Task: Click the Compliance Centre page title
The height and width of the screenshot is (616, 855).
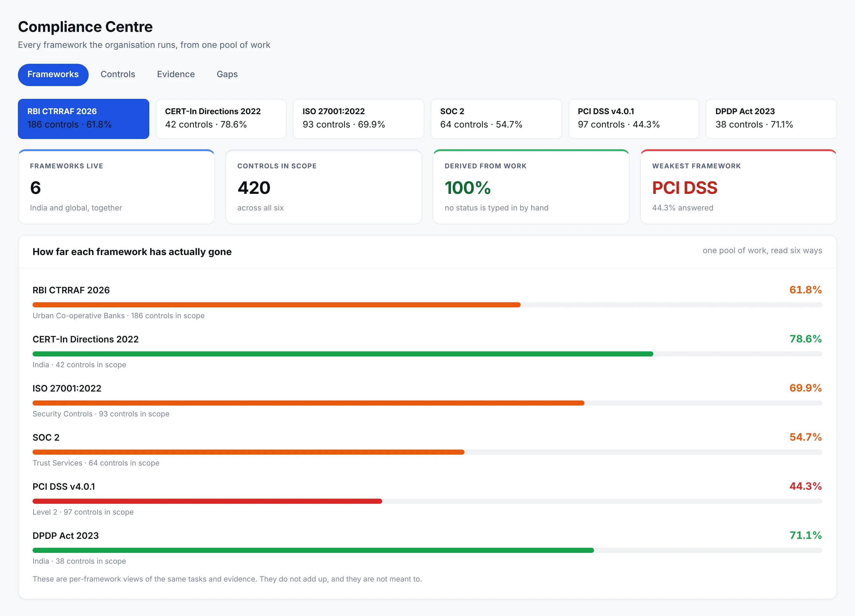Action: (x=85, y=27)
